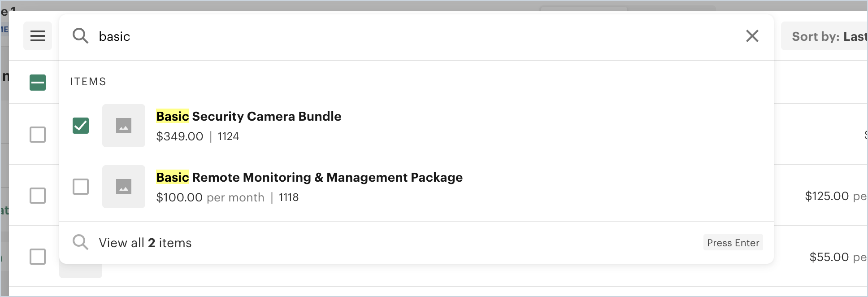Click View all 2 items
The width and height of the screenshot is (868, 297).
145,243
